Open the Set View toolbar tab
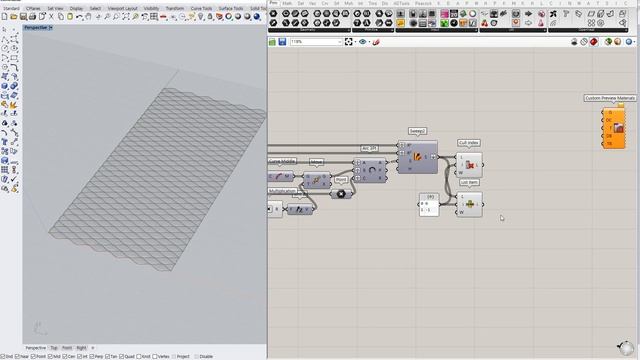The image size is (640, 360). 55,8
